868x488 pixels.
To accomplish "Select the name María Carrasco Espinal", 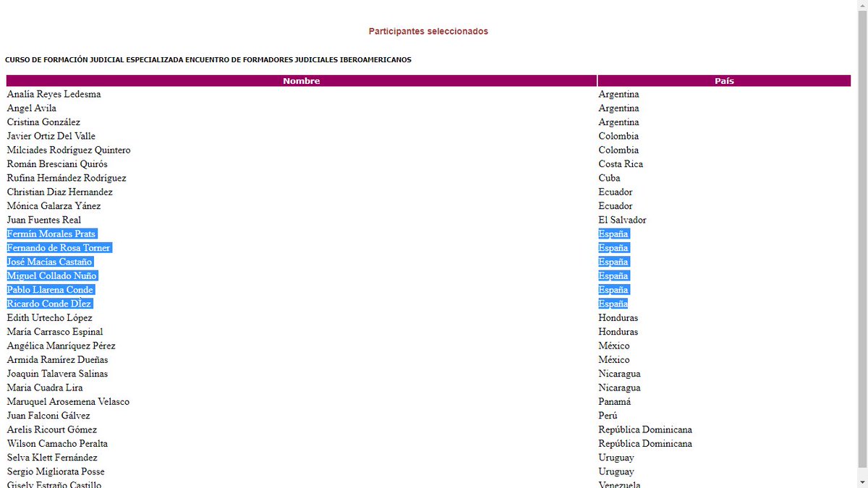I will click(x=55, y=332).
